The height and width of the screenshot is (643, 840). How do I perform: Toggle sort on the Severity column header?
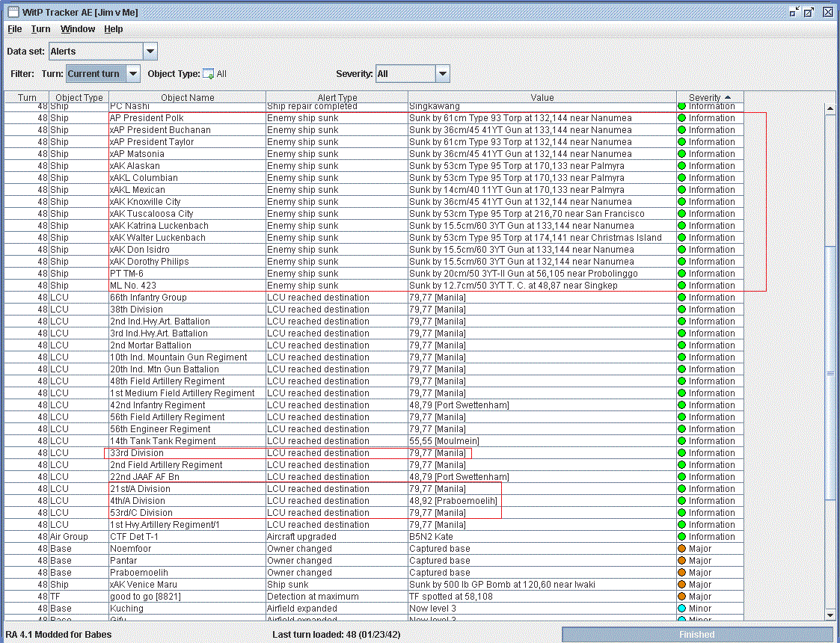coord(710,97)
